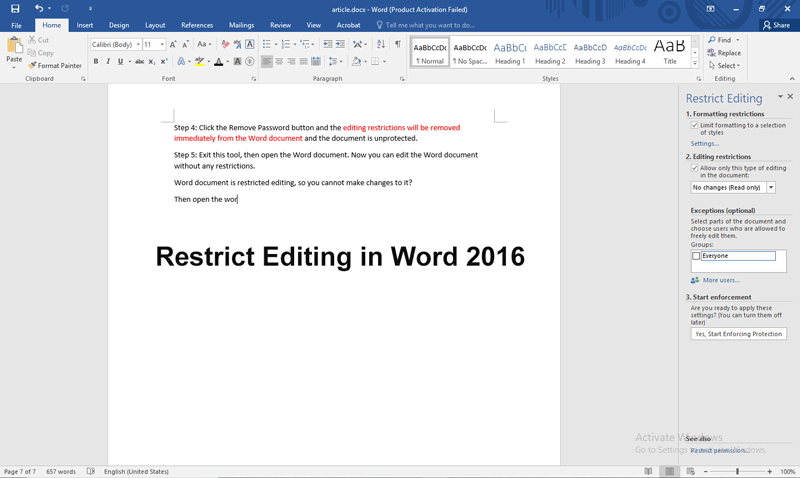Click the Tell me what you want search box
Image resolution: width=800 pixels, height=478 pixels.
click(x=426, y=25)
